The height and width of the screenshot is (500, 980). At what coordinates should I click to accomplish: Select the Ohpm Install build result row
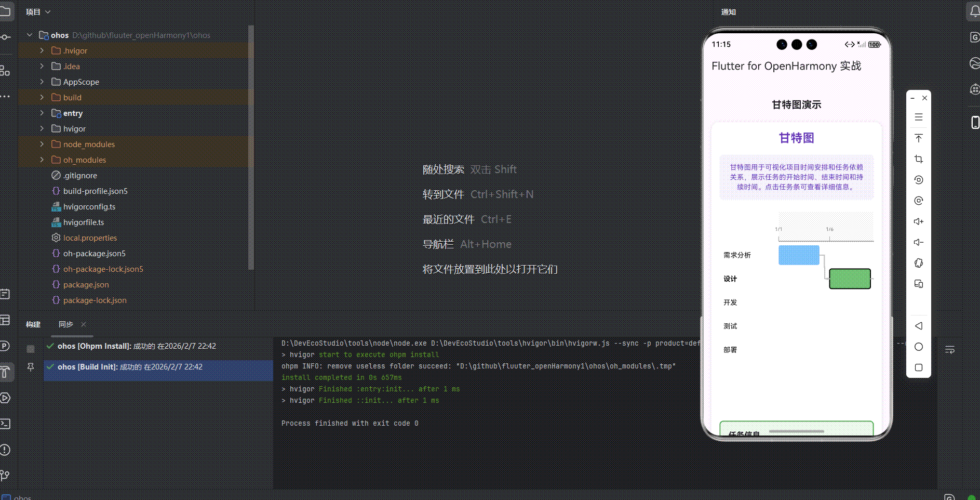click(x=158, y=346)
